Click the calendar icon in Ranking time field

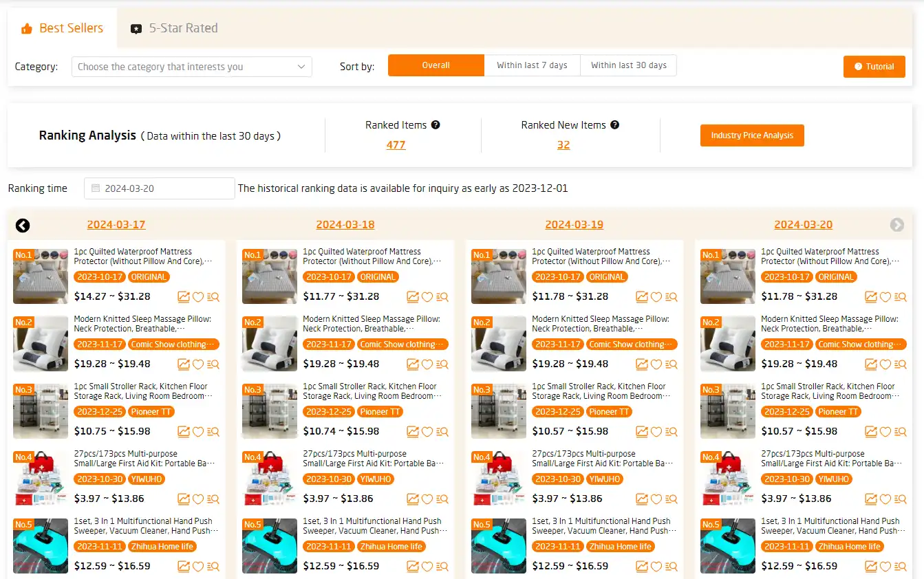tap(94, 188)
